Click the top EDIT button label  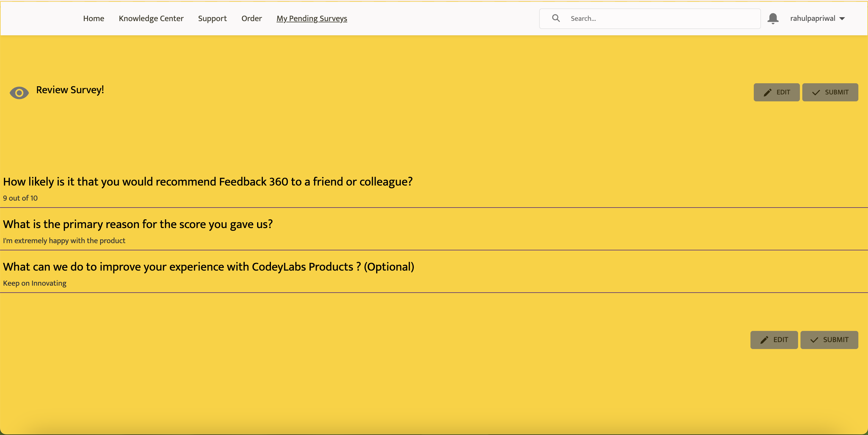[783, 92]
